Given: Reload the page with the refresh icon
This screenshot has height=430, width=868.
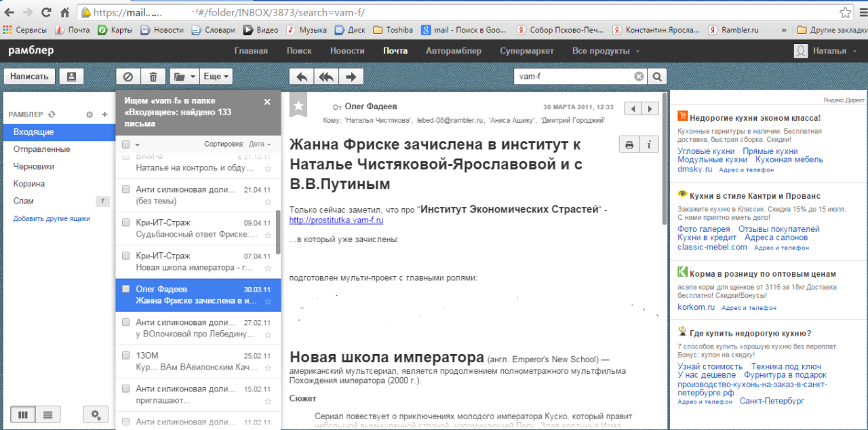Looking at the screenshot, I should click(46, 12).
